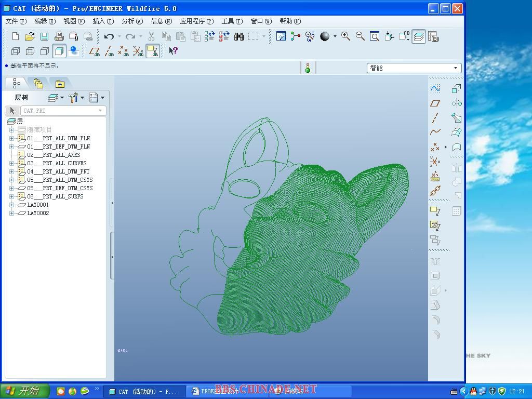Click the PROE taskbar button
532x399 pixels.
(x=228, y=392)
